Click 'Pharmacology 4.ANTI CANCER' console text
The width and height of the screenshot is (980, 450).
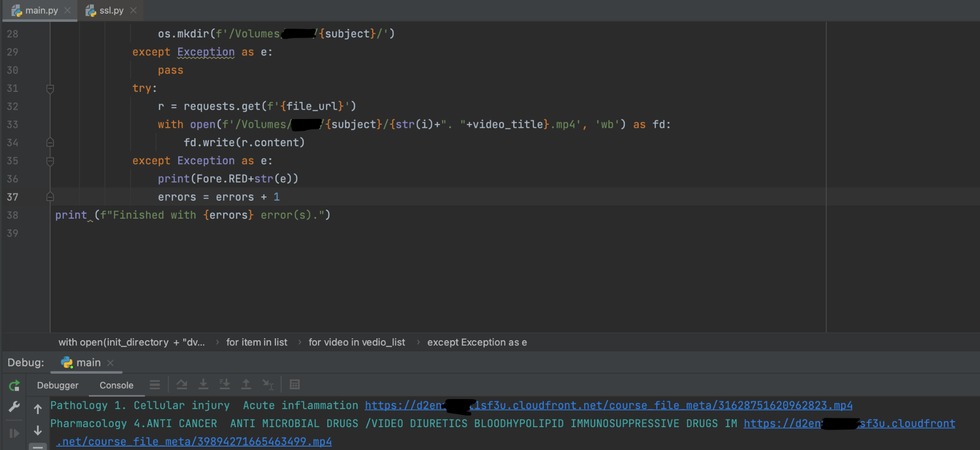(x=134, y=424)
